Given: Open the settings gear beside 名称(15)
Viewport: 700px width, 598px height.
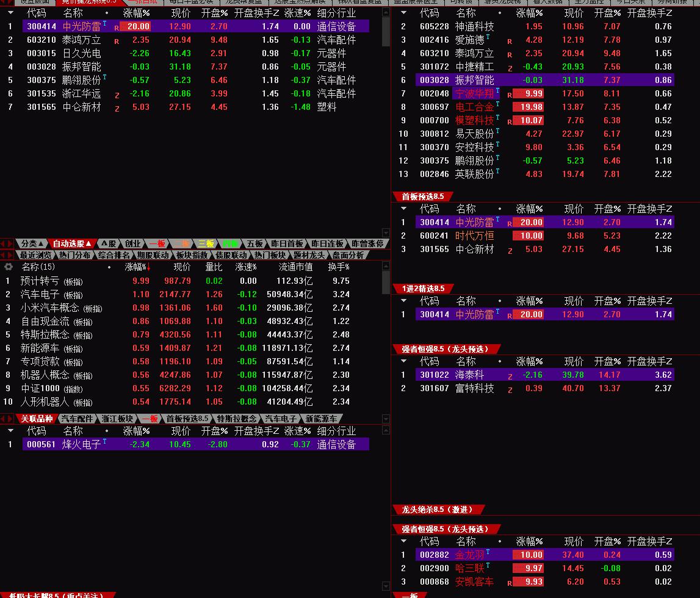Looking at the screenshot, I should tap(8, 267).
